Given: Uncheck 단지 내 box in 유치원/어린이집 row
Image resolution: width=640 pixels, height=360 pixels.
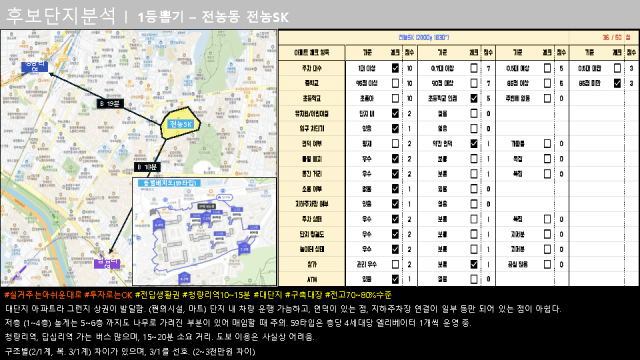Looking at the screenshot, I should pos(395,113).
